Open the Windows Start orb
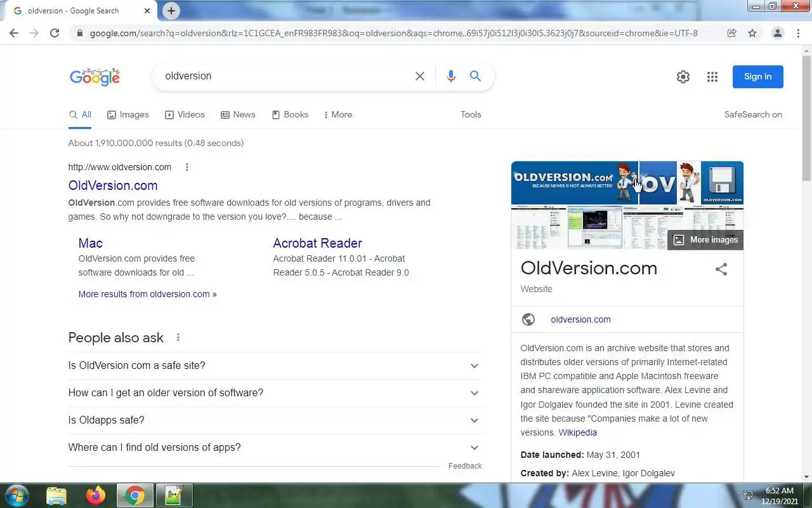Screen dimensions: 812x508 coord(17,495)
